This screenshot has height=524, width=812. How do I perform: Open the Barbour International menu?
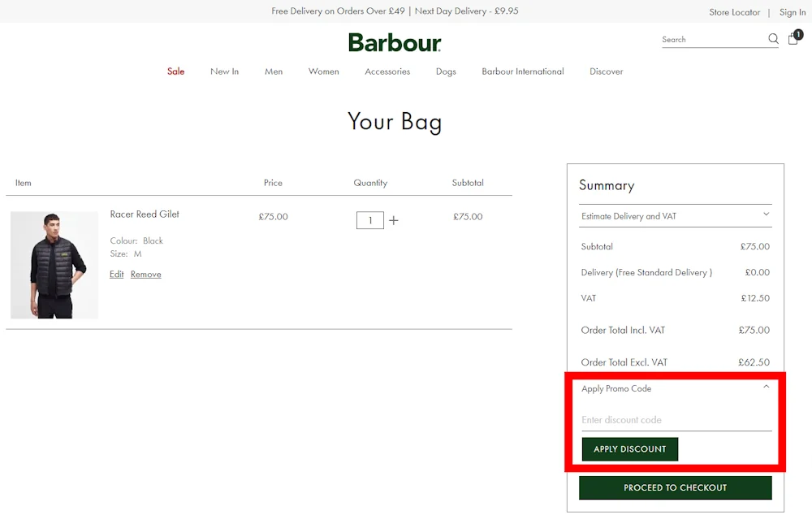(x=522, y=71)
